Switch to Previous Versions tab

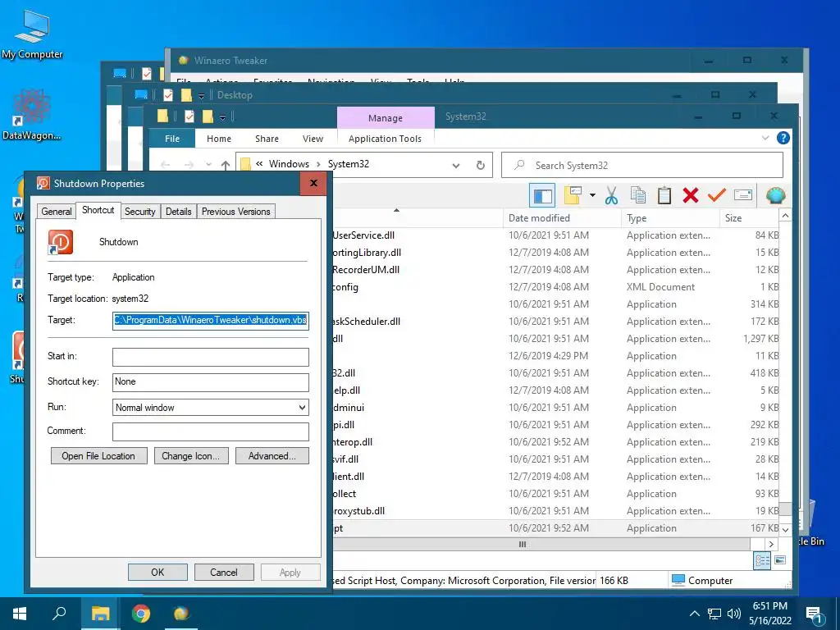tap(235, 211)
